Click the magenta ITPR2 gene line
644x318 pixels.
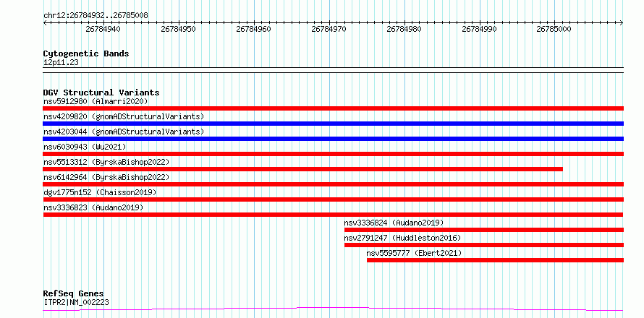[333, 309]
